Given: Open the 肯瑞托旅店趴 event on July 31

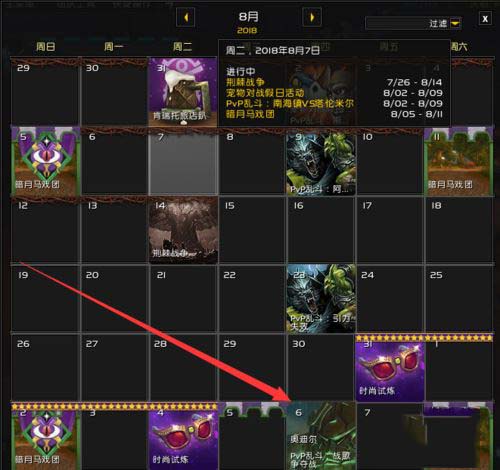Looking at the screenshot, I should click(x=183, y=92).
